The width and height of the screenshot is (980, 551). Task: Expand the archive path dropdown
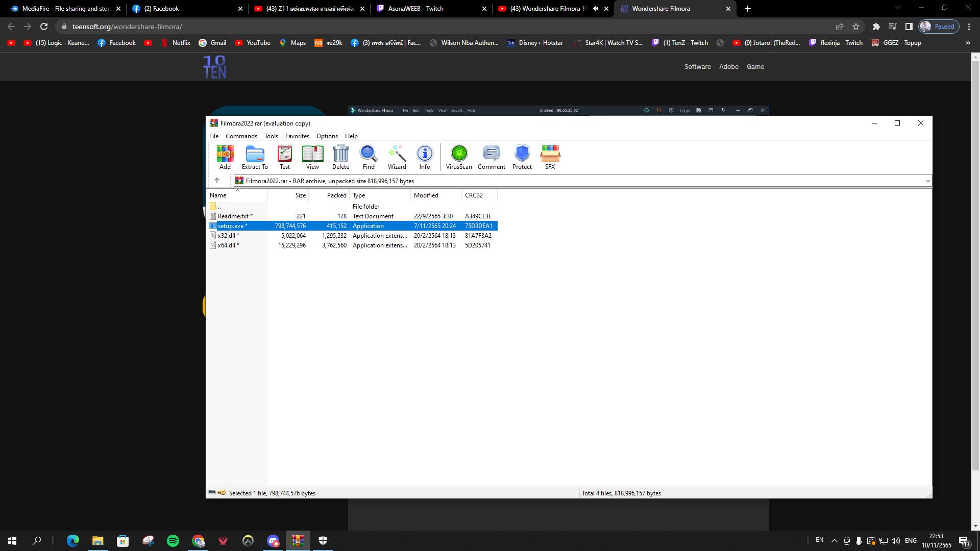pos(927,181)
